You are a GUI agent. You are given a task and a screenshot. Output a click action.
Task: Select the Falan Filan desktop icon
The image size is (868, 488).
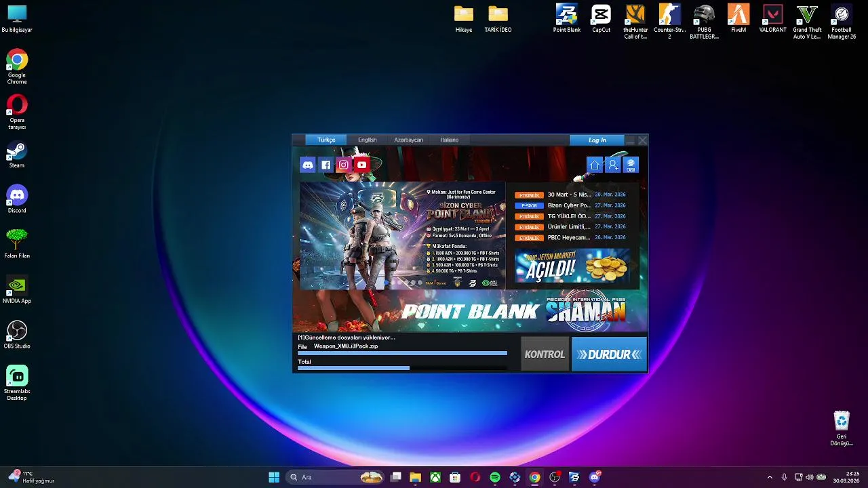pos(17,245)
